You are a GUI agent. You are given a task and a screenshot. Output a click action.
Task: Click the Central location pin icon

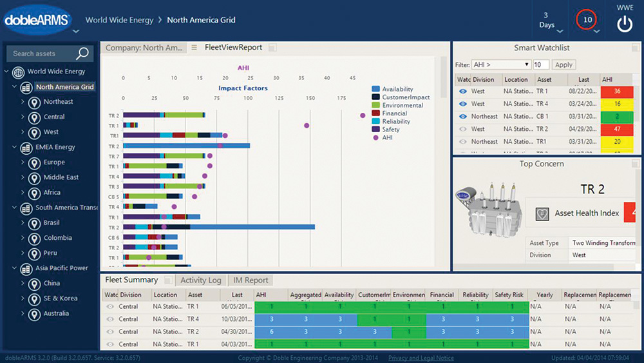[34, 117]
